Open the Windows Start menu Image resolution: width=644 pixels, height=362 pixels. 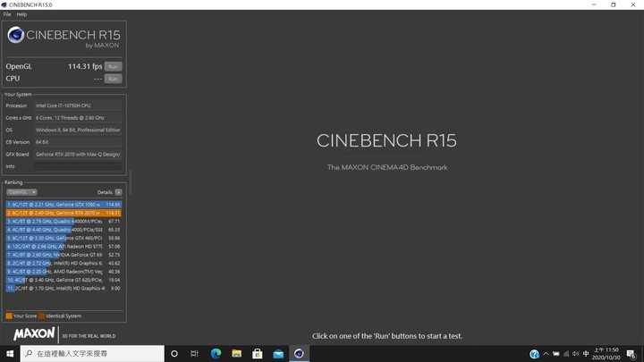pos(10,353)
